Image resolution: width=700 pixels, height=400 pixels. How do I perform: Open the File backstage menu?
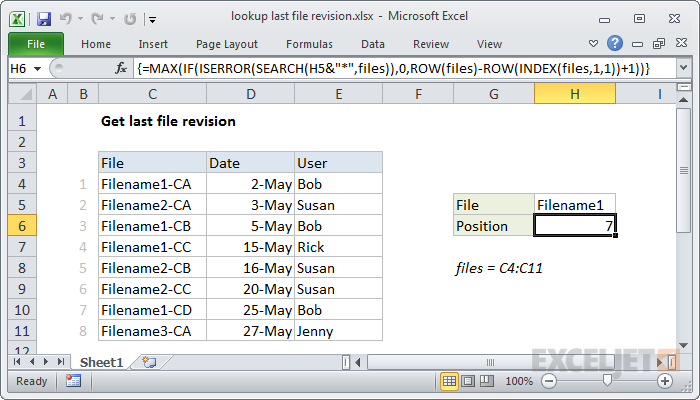(35, 44)
